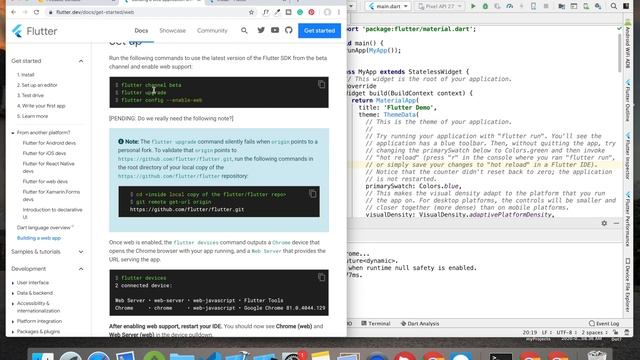640x360 pixels.
Task: Switch to the Dart Analysis tool window tab
Action: pos(420,323)
